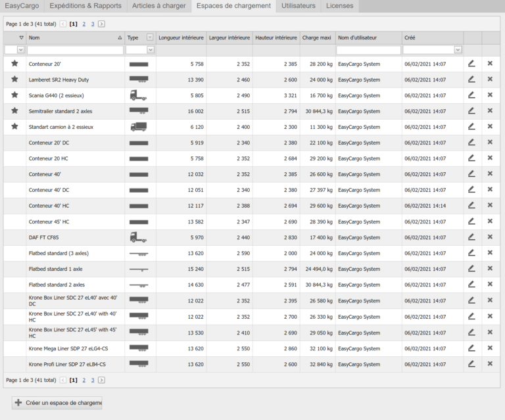The height and width of the screenshot is (420, 505).
Task: Remove the Conteneur 45' HC entry
Action: (x=490, y=222)
